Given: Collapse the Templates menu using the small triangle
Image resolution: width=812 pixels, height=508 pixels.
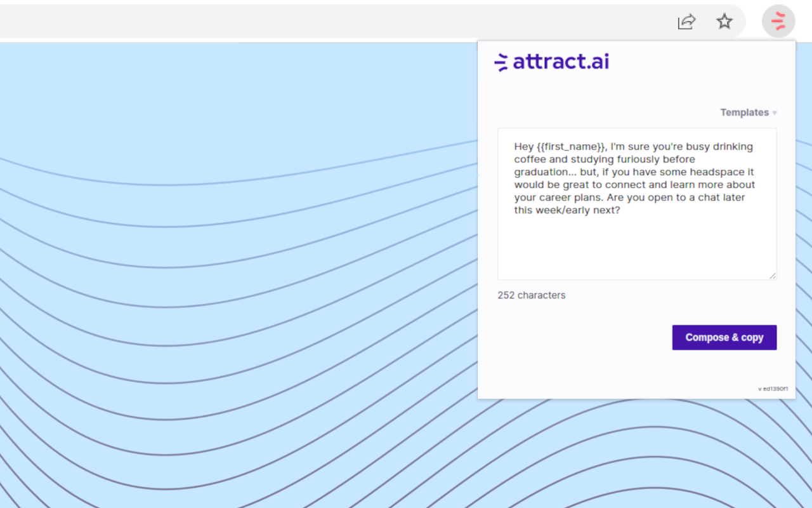Looking at the screenshot, I should (775, 113).
